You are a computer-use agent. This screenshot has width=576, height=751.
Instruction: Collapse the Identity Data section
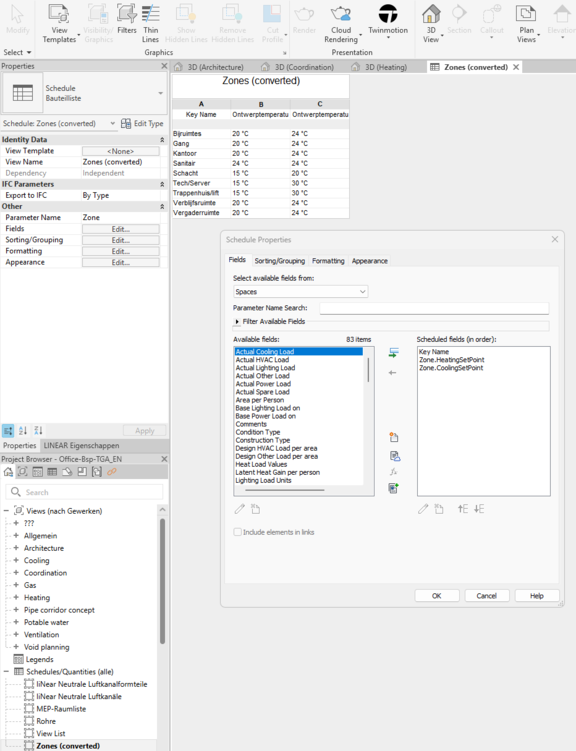tap(162, 140)
